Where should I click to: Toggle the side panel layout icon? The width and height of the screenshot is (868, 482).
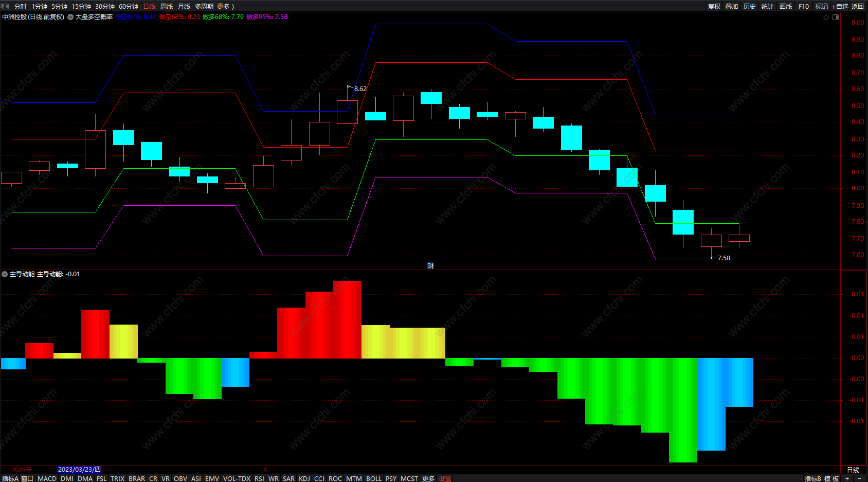pyautogui.click(x=836, y=17)
